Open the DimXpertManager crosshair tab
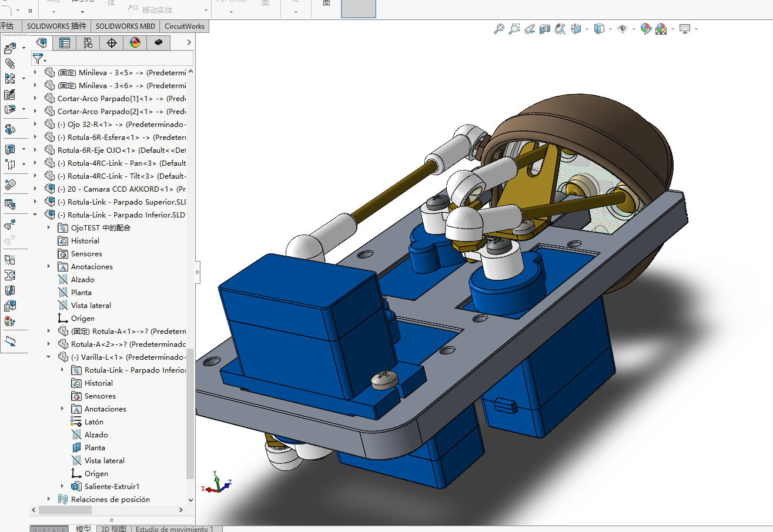Viewport: 773px width, 532px height. point(112,42)
